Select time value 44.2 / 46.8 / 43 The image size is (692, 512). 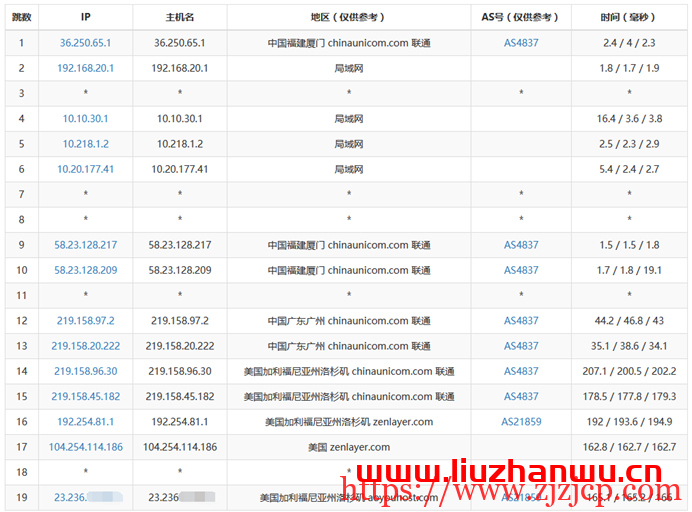coord(629,320)
